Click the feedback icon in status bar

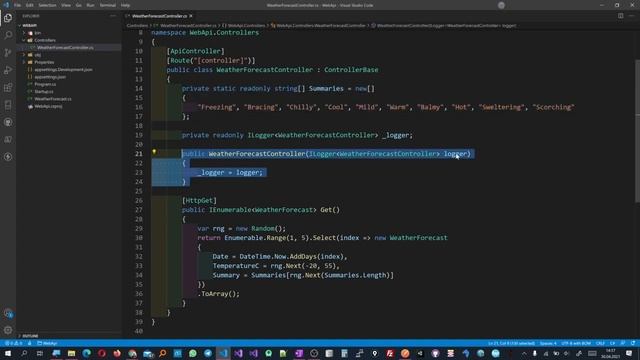click(623, 343)
